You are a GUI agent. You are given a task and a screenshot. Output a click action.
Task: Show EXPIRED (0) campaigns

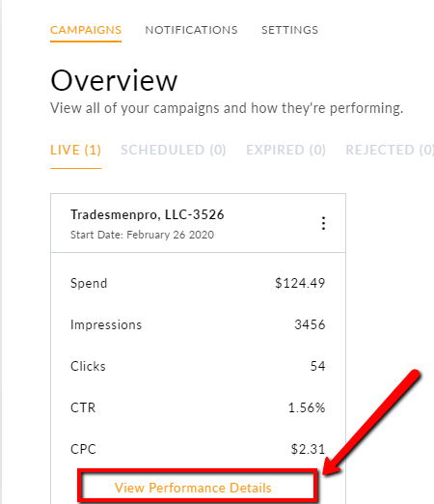[x=286, y=150]
